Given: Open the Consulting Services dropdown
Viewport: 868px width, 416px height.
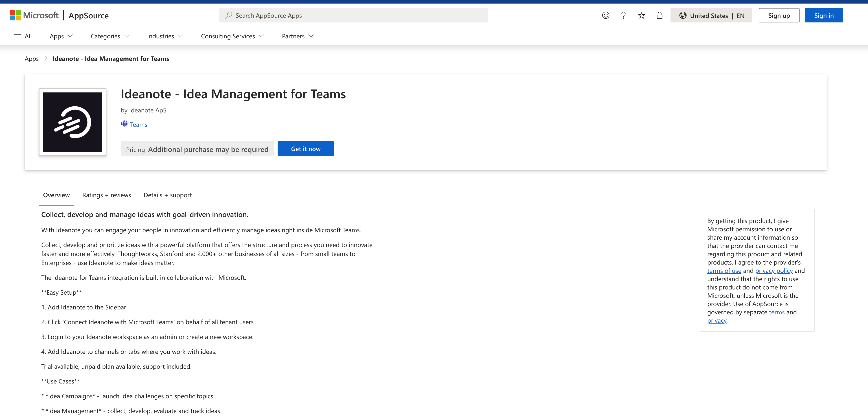Looking at the screenshot, I should (232, 36).
